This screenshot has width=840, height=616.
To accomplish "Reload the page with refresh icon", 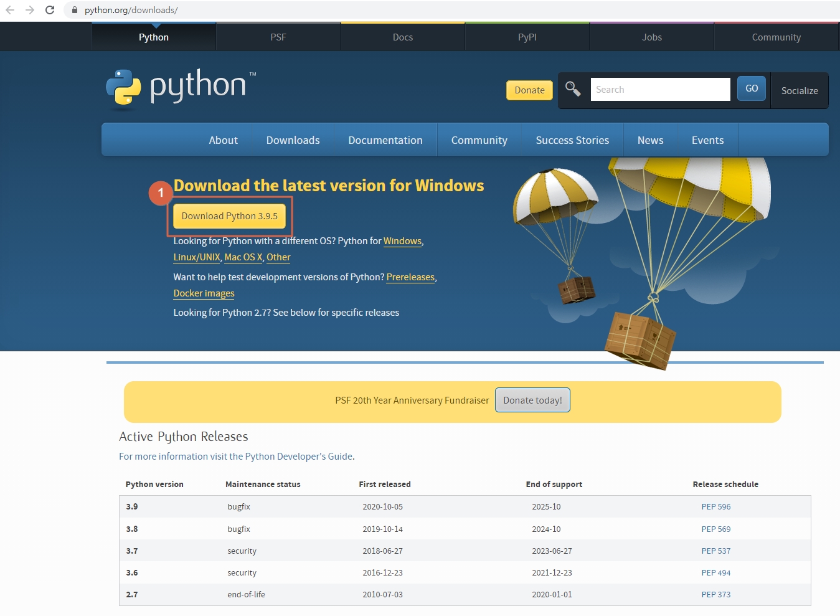I will pyautogui.click(x=50, y=10).
